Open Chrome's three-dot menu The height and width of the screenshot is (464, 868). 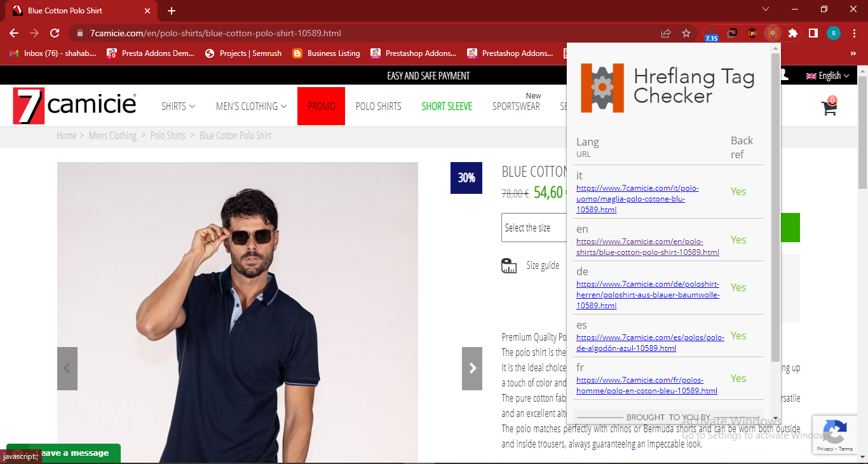[x=854, y=33]
